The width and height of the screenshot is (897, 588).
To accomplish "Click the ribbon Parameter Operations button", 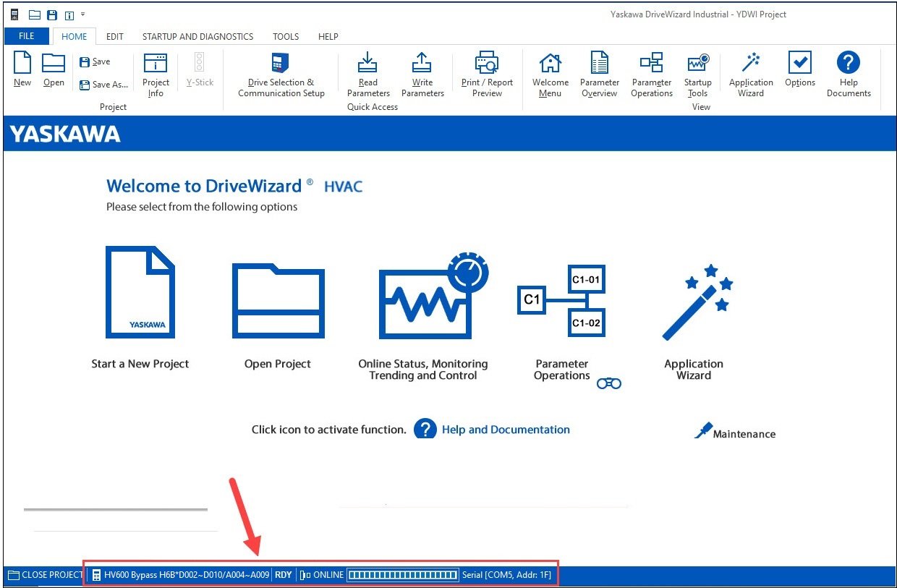I will (x=652, y=74).
